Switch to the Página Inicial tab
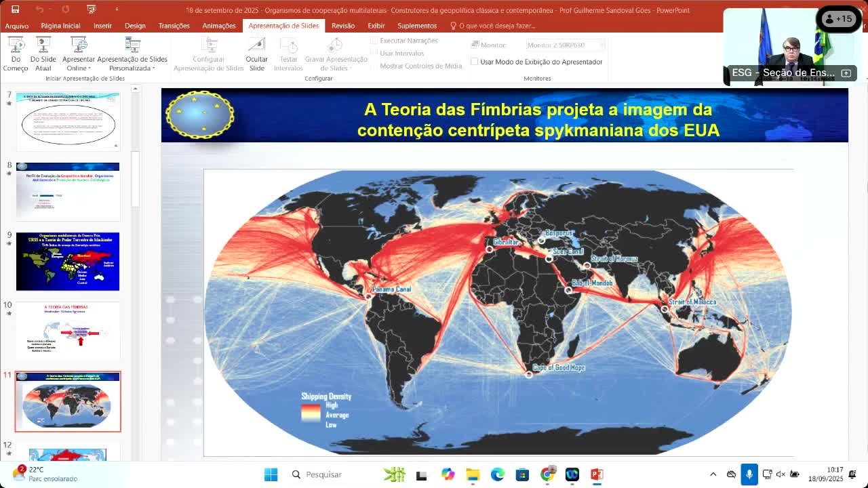Viewport: 868px width, 488px height. click(x=60, y=26)
